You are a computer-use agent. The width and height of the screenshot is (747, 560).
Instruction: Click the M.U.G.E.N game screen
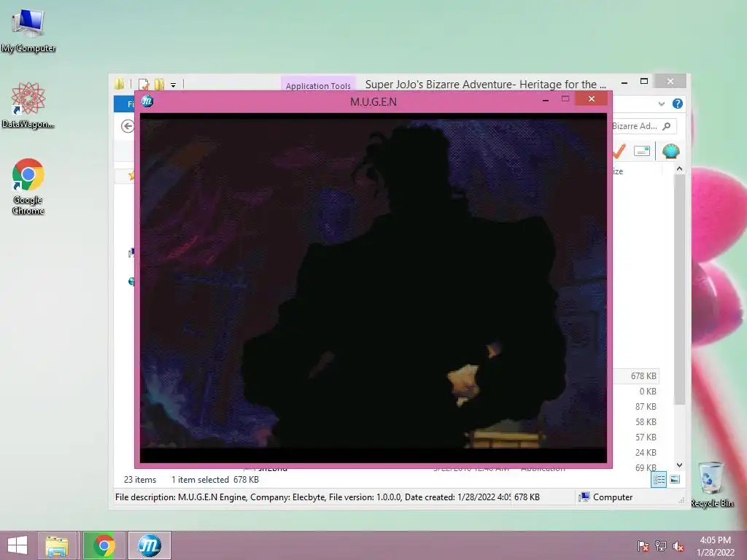tap(373, 287)
